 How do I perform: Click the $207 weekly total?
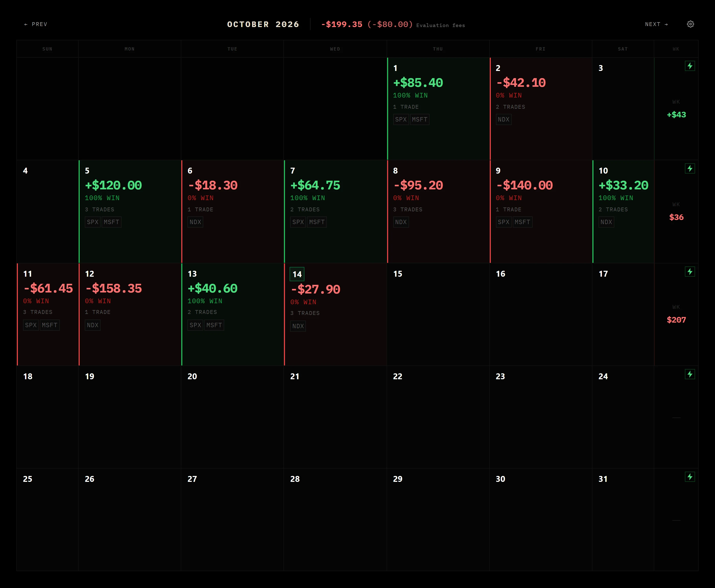676,320
